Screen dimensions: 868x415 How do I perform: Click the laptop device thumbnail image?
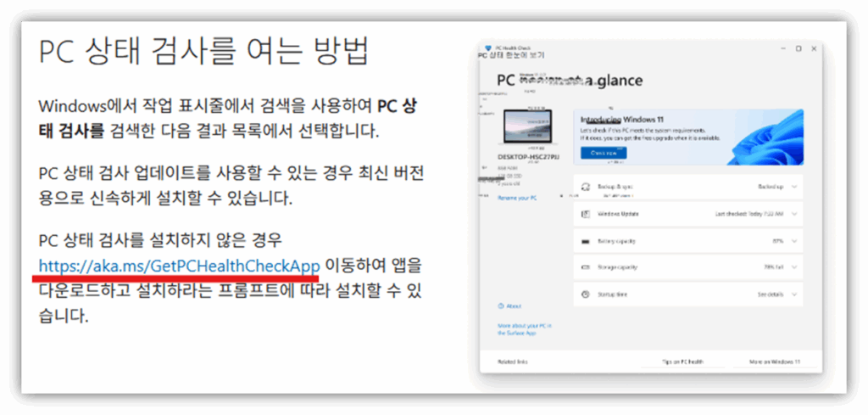tap(527, 130)
